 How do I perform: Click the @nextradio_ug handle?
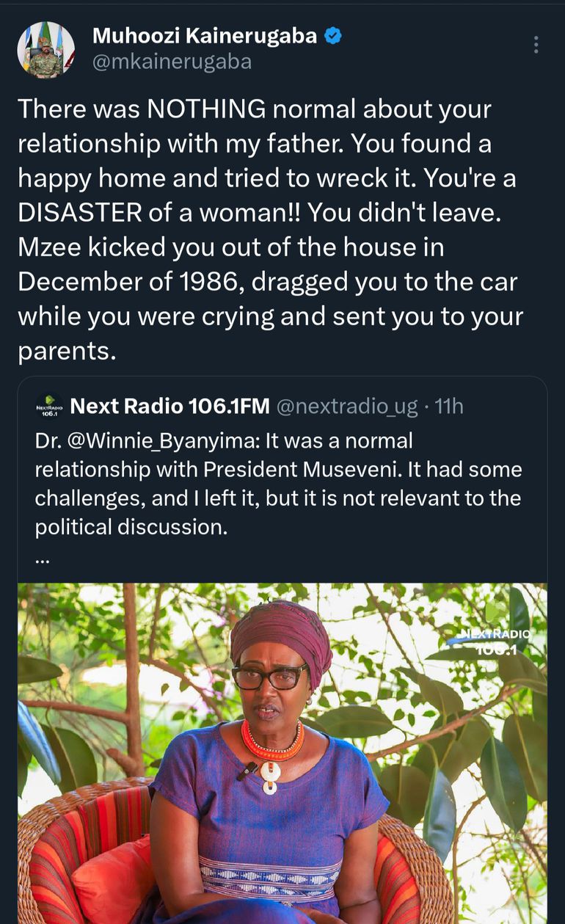[346, 406]
